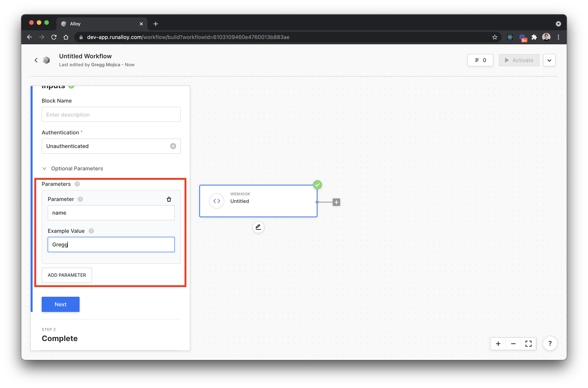Zoom in on the workflow canvas
588x388 pixels.
(498, 344)
